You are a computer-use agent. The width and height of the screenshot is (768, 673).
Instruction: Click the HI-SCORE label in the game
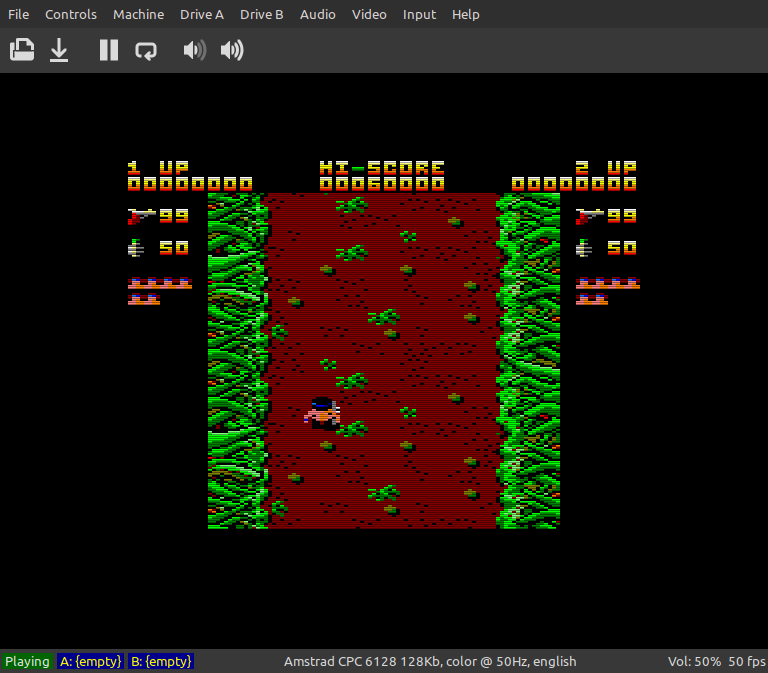(382, 168)
